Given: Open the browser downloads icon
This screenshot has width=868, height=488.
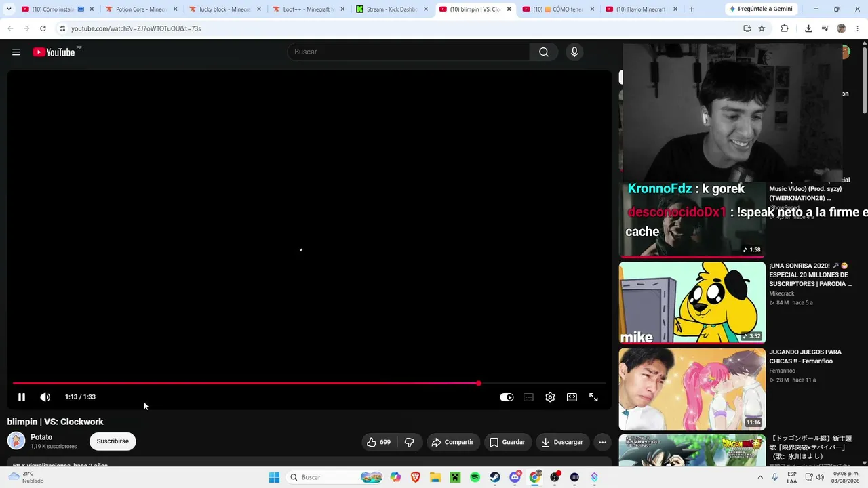Looking at the screenshot, I should [808, 28].
